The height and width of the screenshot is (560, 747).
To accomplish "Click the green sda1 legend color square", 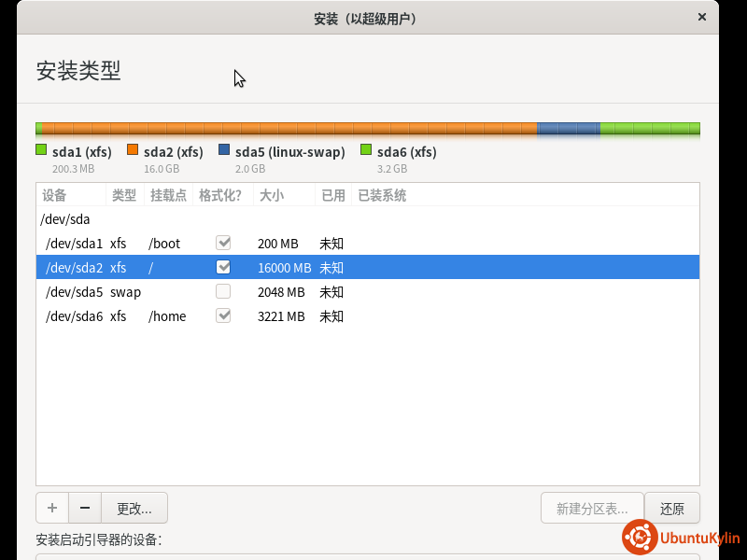I will point(41,150).
